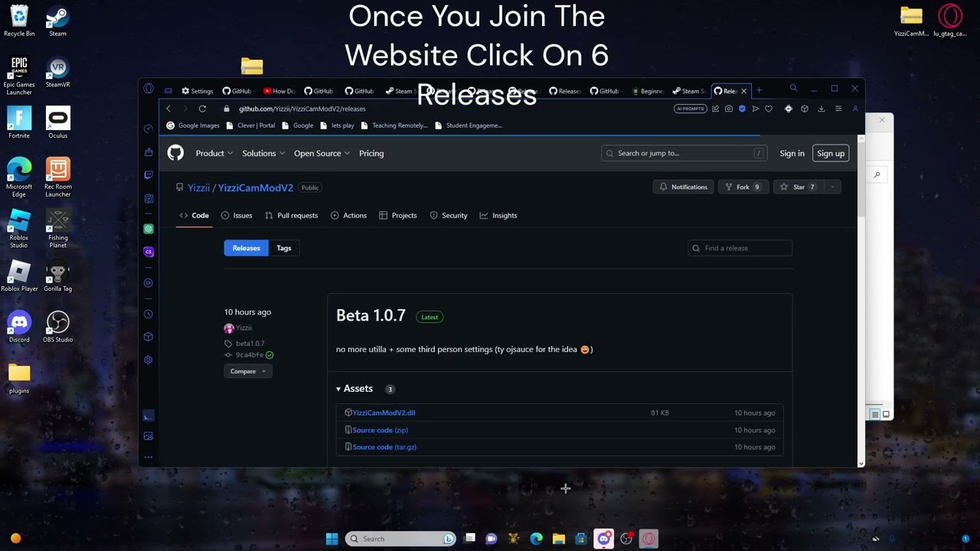Open the Compare dropdown
The height and width of the screenshot is (551, 980).
coord(247,371)
